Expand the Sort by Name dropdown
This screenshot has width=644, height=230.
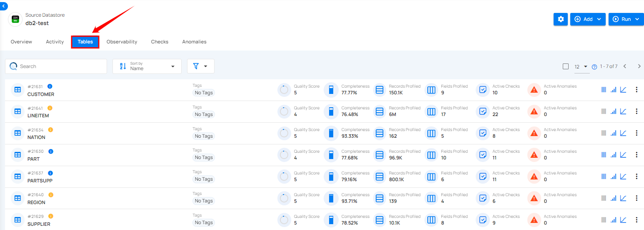click(147, 66)
